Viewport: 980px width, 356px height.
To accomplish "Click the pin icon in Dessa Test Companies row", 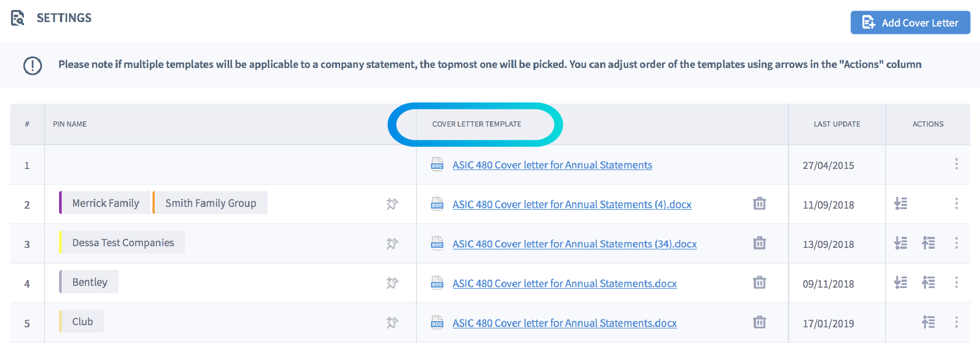I will [392, 244].
